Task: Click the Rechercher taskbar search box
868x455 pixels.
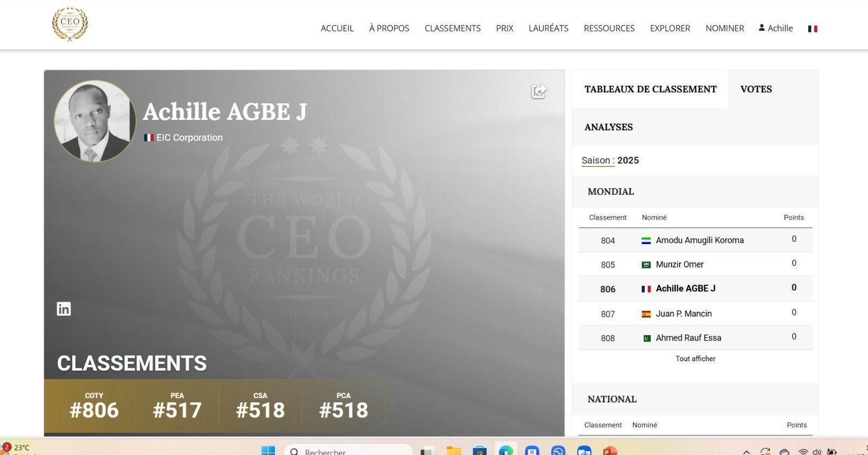Action: pos(347,451)
